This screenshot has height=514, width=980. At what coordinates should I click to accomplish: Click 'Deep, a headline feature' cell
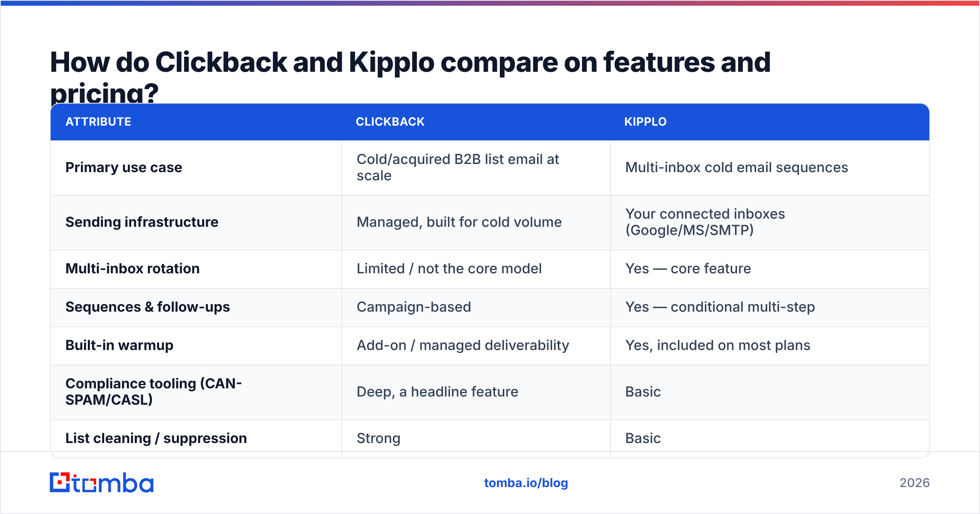(437, 392)
